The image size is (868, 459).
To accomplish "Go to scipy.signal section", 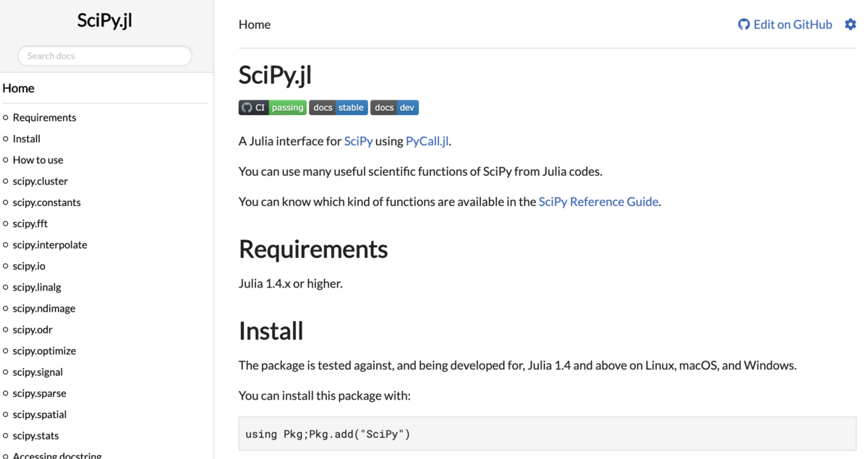I will (38, 372).
